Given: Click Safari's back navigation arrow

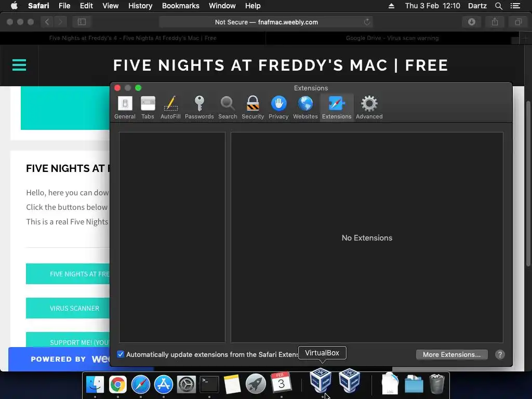Looking at the screenshot, I should [47, 22].
